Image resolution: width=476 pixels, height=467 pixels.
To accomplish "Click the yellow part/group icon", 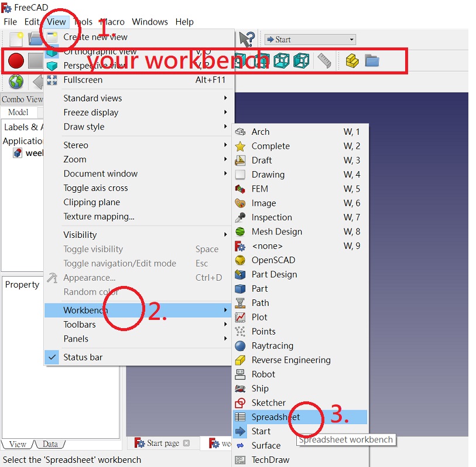I will point(352,60).
